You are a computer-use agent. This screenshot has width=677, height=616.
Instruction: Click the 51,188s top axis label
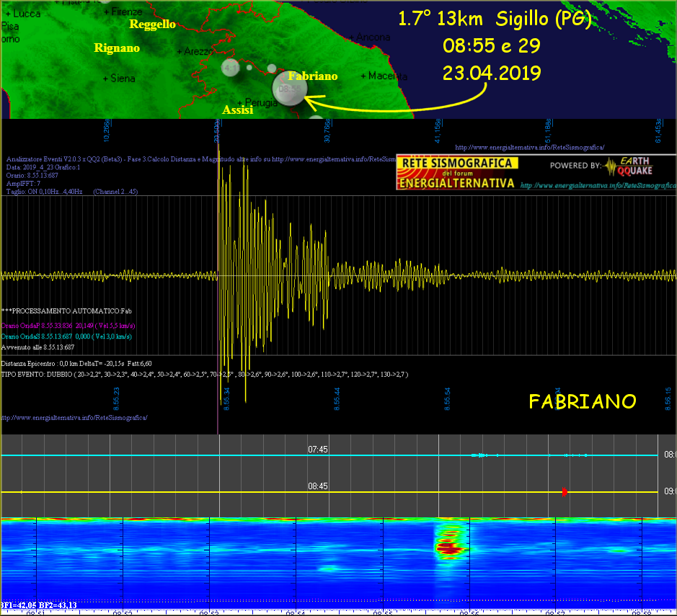coord(548,130)
